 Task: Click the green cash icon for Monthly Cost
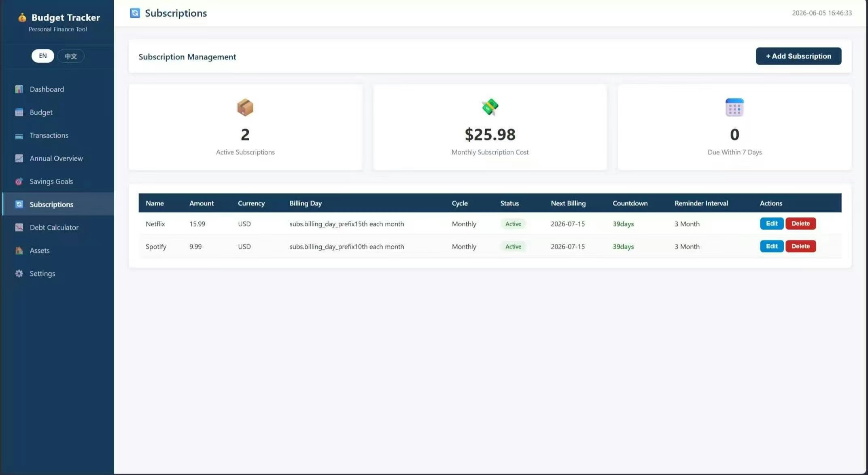coord(490,107)
